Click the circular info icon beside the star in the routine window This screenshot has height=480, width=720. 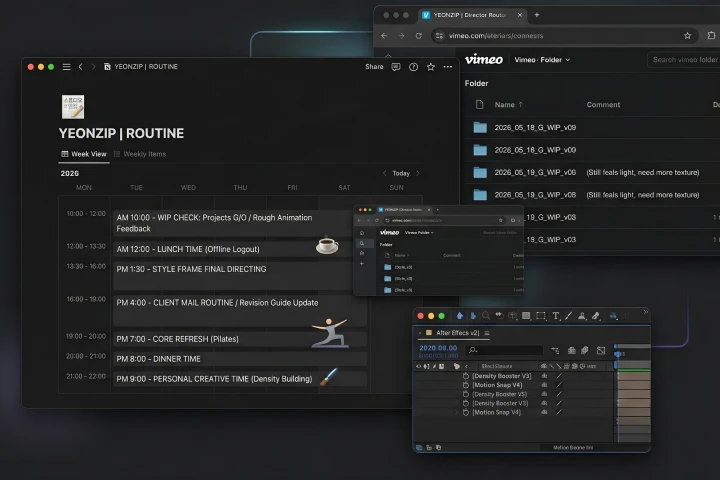(x=413, y=67)
